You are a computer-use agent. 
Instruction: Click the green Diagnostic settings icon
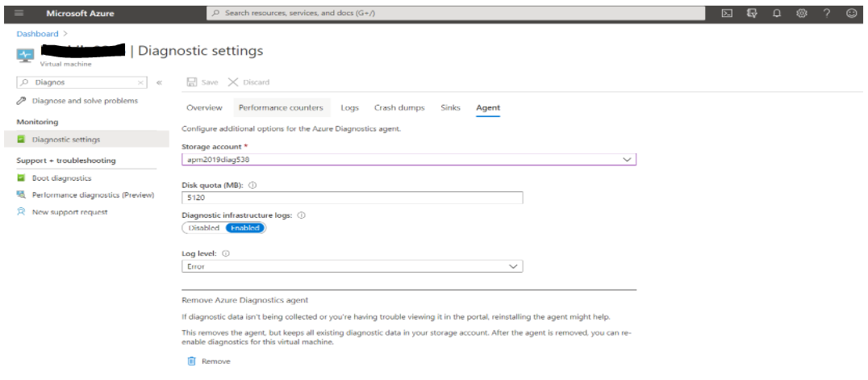click(21, 140)
